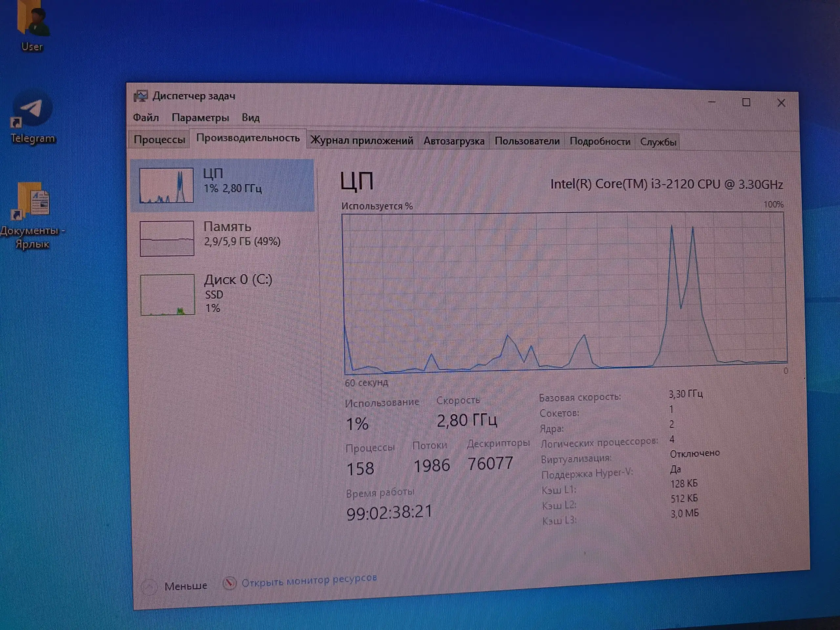The image size is (840, 630).
Task: Click the threads count 1986
Action: [x=432, y=466]
